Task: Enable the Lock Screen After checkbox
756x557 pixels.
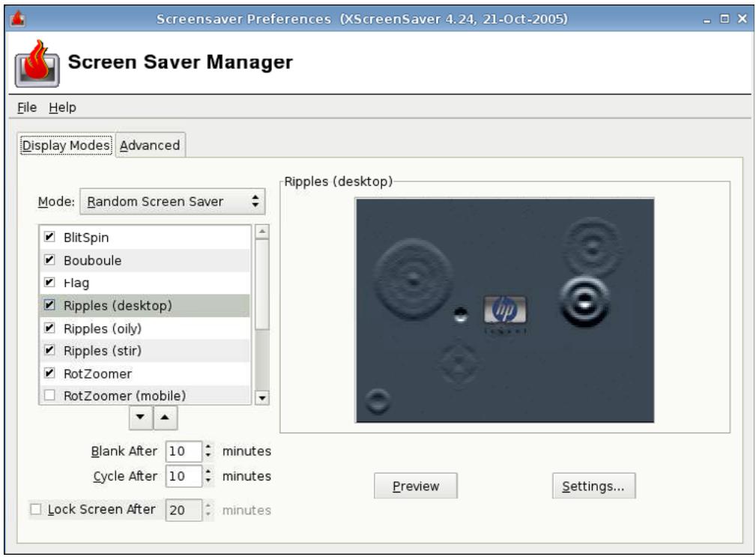Action: click(36, 509)
